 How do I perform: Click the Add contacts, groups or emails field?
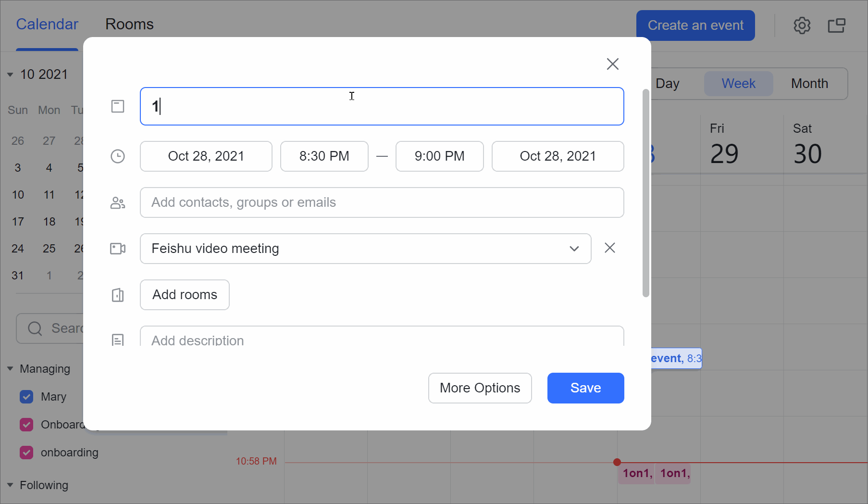382,202
